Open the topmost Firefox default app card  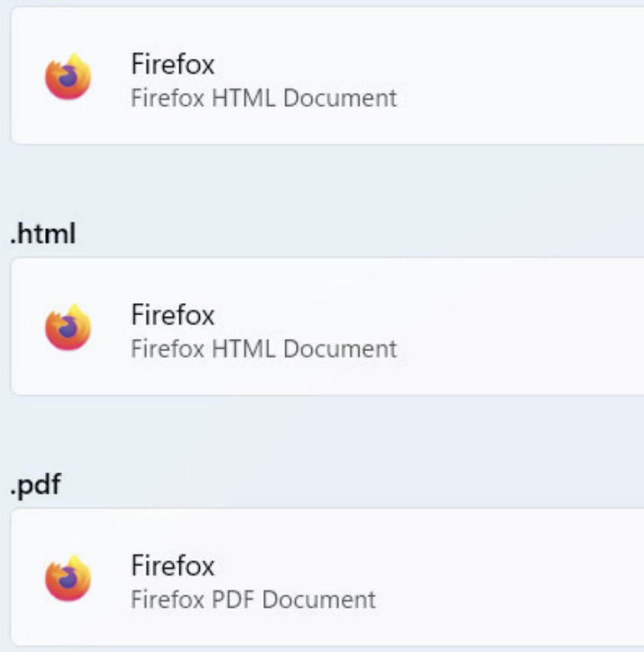328,76
